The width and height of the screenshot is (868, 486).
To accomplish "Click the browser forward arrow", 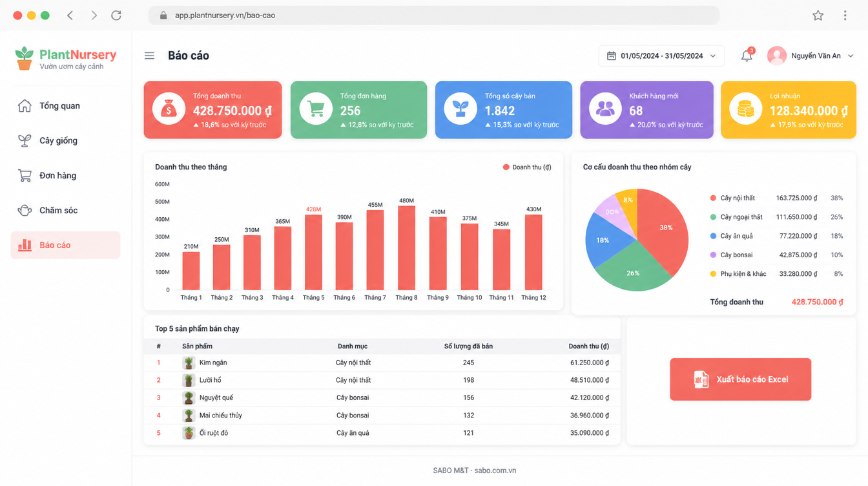I will click(94, 15).
